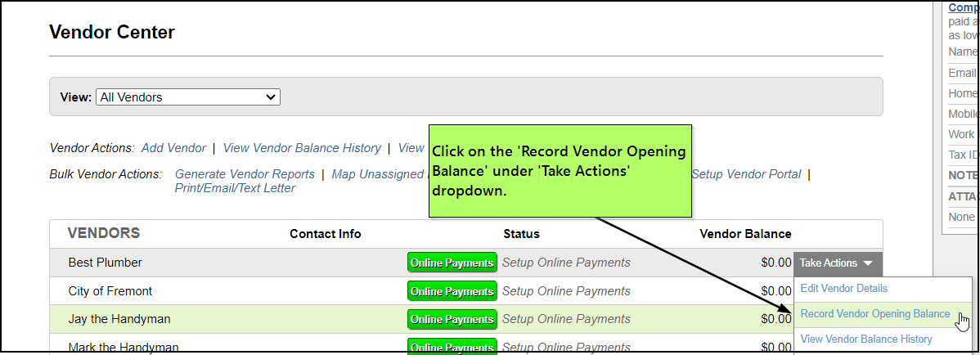Screen dimensions: 980x355
Task: Open Setup Online Payments for City of Fremont
Action: (x=565, y=291)
